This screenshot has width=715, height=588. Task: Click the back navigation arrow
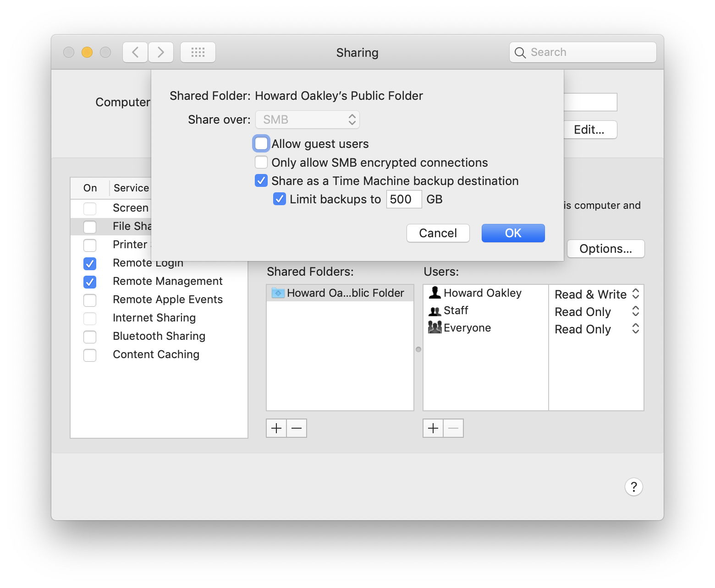[135, 52]
